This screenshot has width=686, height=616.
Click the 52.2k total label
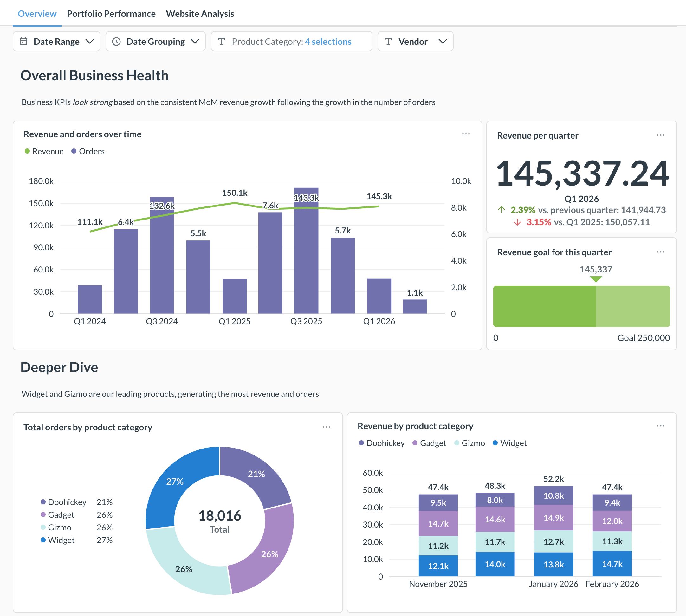(553, 479)
